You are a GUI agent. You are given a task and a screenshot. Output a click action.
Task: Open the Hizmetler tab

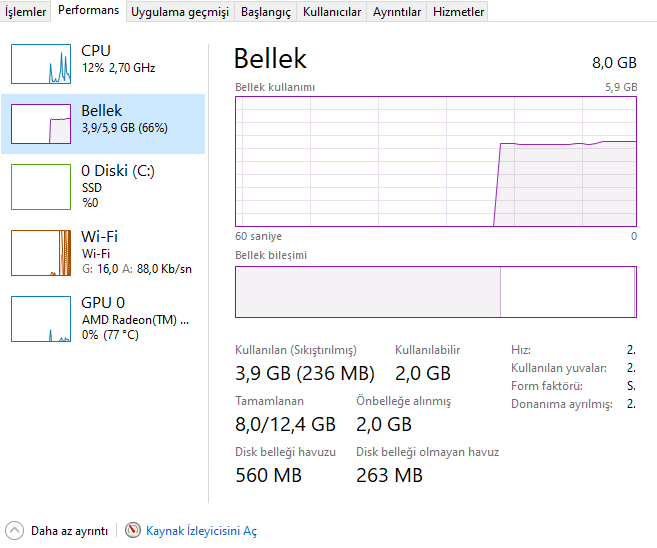[458, 12]
